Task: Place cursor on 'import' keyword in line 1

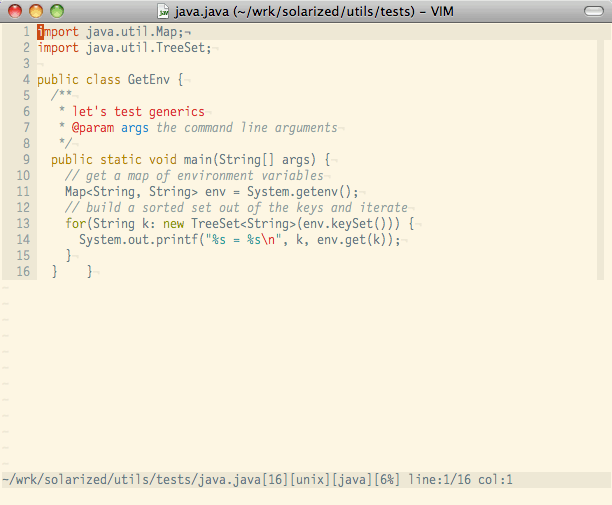Action: [58, 32]
